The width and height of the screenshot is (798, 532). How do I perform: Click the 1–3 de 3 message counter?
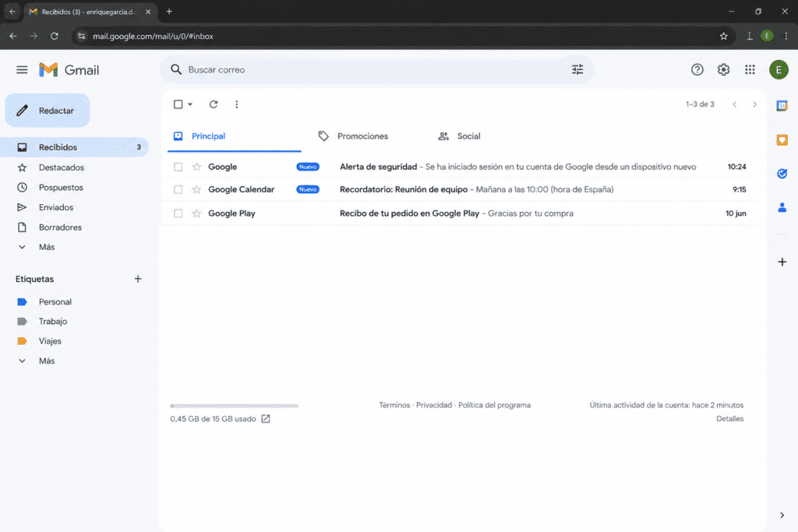(700, 104)
